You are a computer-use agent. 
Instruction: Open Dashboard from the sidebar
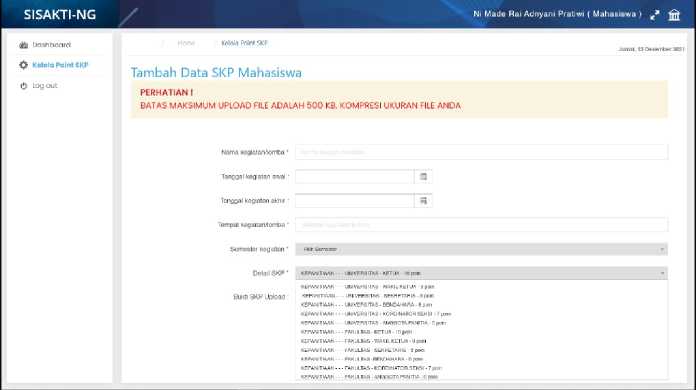pos(51,45)
